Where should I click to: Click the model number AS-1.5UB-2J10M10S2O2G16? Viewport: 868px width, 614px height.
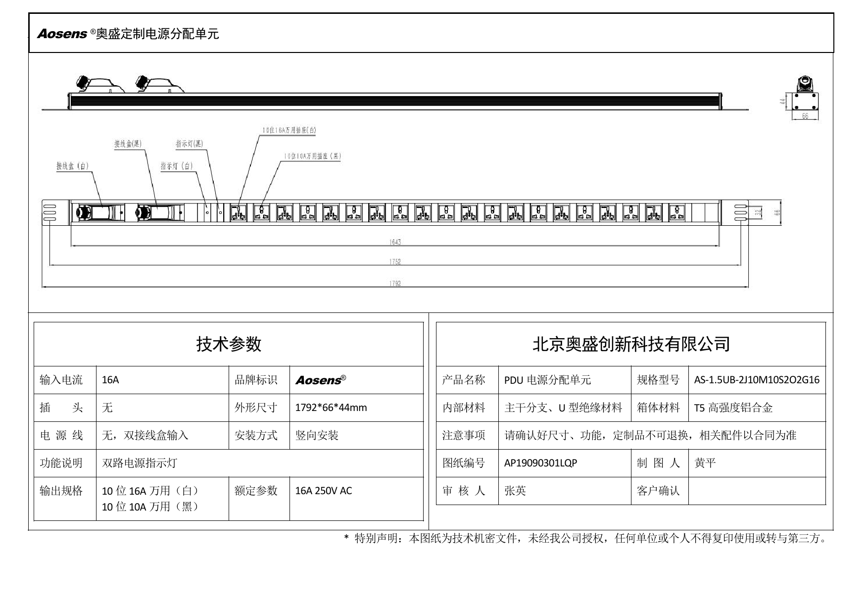pyautogui.click(x=756, y=380)
